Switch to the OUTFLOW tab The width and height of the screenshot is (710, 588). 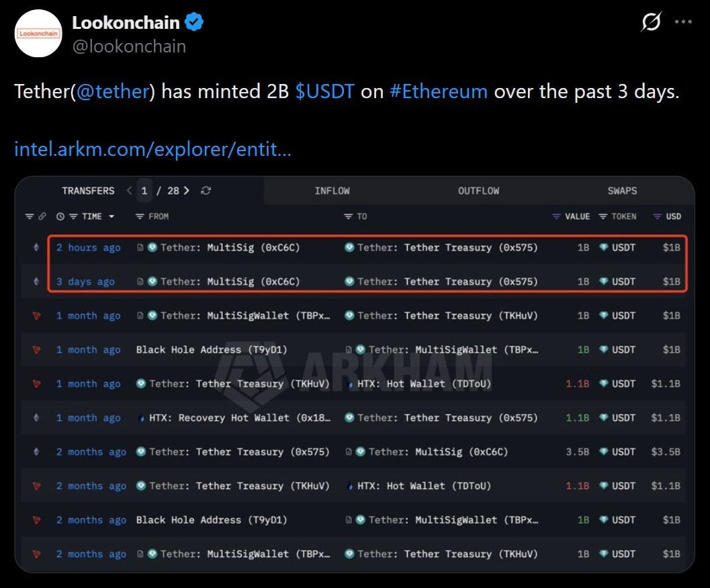[478, 191]
